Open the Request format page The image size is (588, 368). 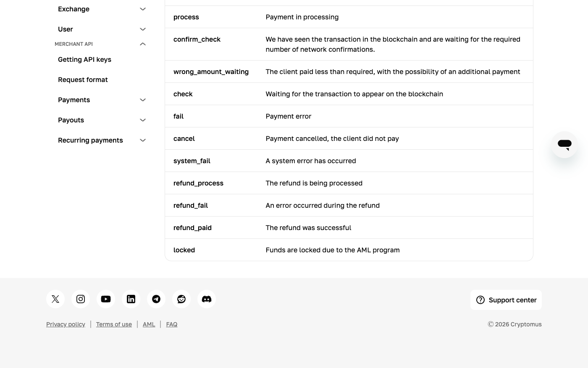tap(83, 79)
